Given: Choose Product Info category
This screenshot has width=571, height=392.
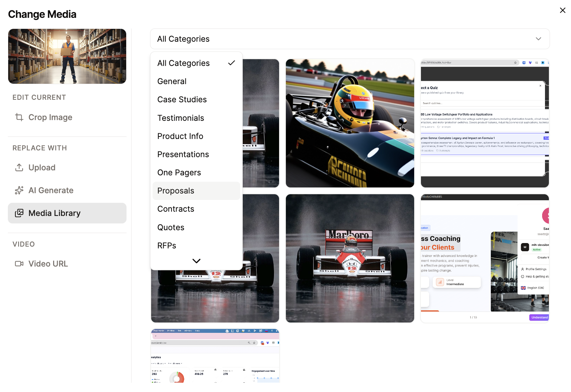Looking at the screenshot, I should (196, 136).
